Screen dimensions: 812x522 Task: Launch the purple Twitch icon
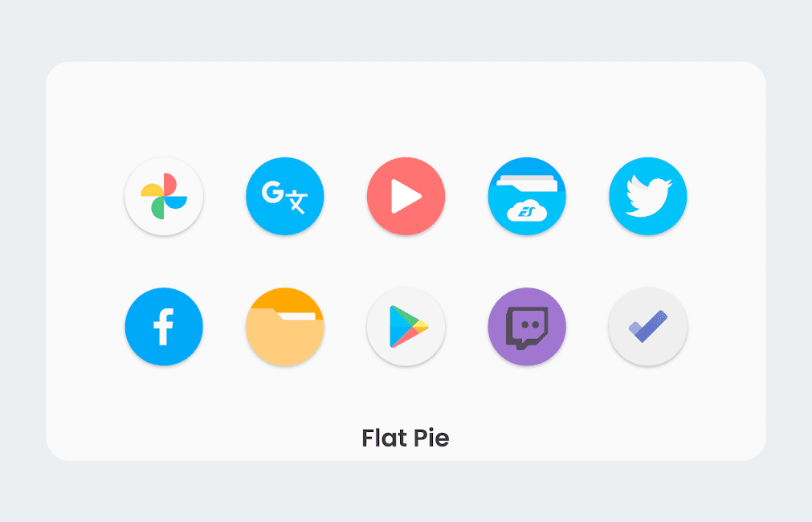(527, 327)
